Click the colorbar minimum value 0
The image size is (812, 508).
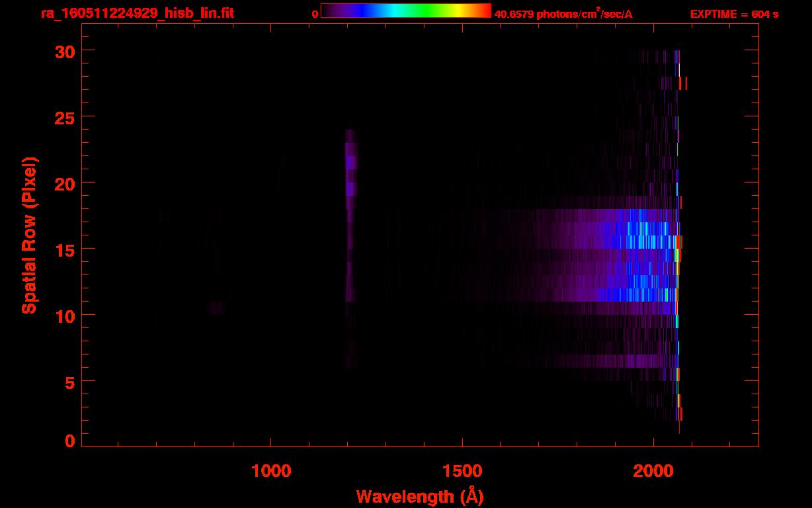point(315,14)
